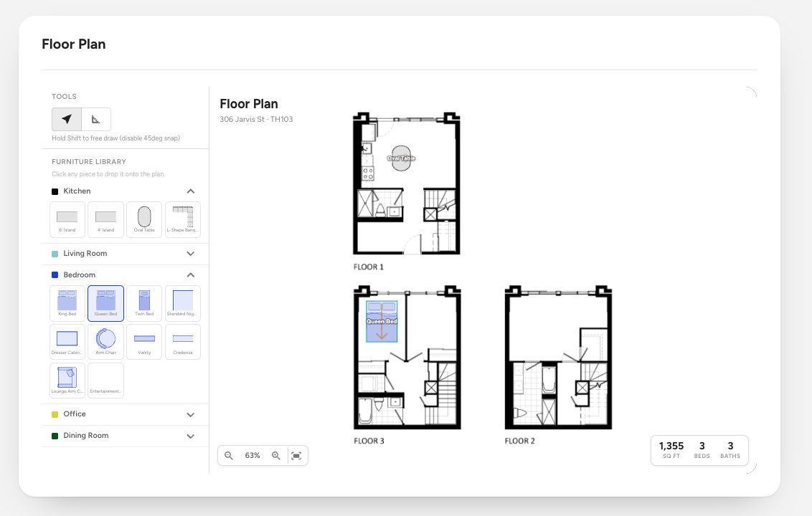Add the Entertainment unit piece
Screen dimensions: 812x516
click(105, 381)
